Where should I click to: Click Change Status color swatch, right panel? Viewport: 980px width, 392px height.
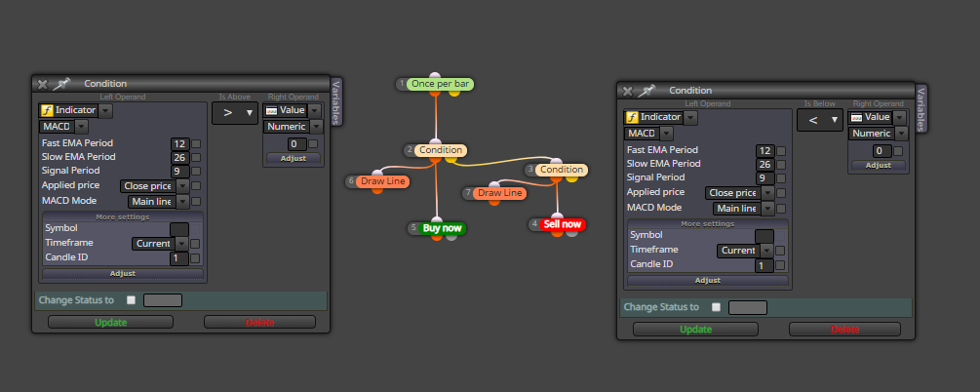(x=748, y=307)
